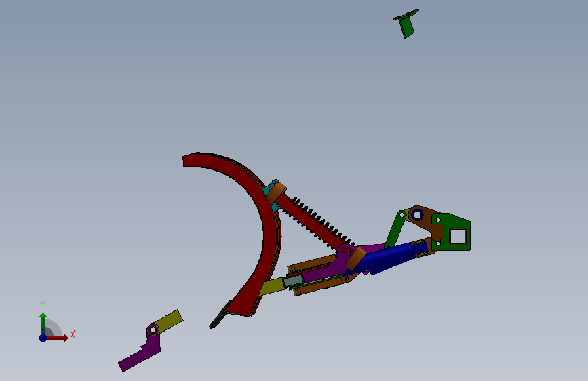
Task: Click the detached olive-yellow bar near the purple lever
Action: [x=168, y=321]
